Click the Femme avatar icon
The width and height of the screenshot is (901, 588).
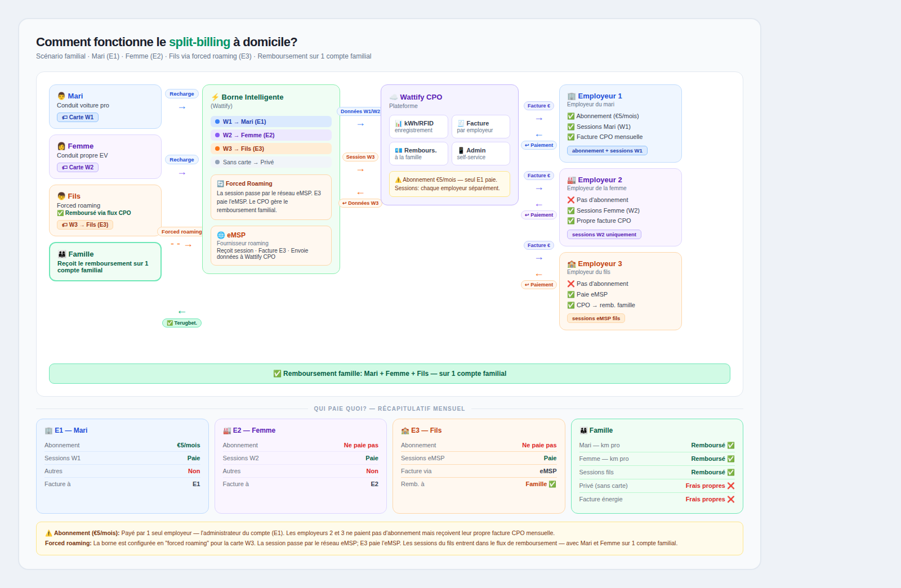(x=61, y=146)
